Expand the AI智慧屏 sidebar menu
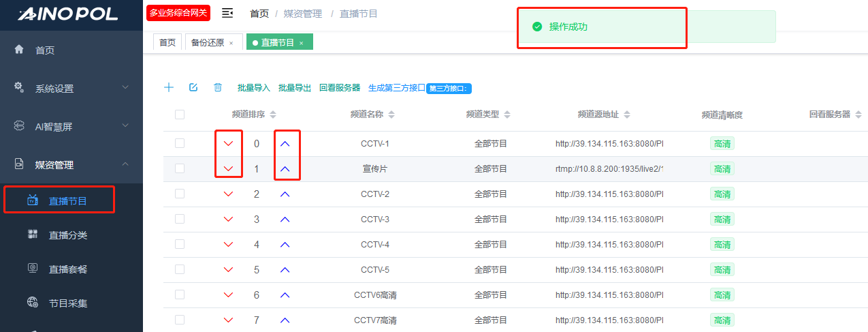Image resolution: width=868 pixels, height=332 pixels. [x=71, y=126]
